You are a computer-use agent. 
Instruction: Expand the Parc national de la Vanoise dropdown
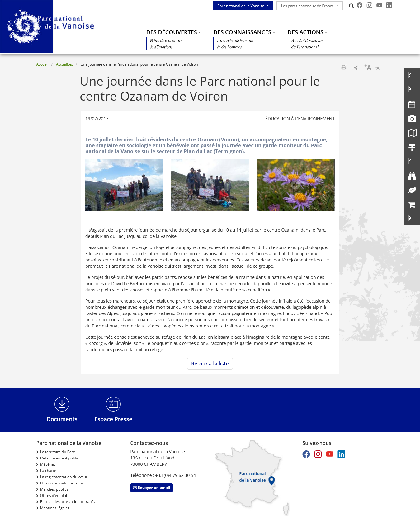click(x=243, y=6)
